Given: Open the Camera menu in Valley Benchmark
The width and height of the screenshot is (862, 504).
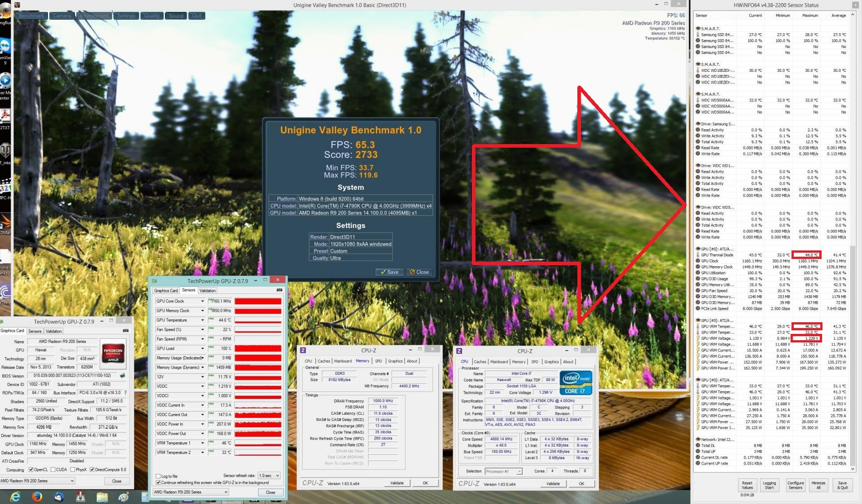Looking at the screenshot, I should coord(62,16).
